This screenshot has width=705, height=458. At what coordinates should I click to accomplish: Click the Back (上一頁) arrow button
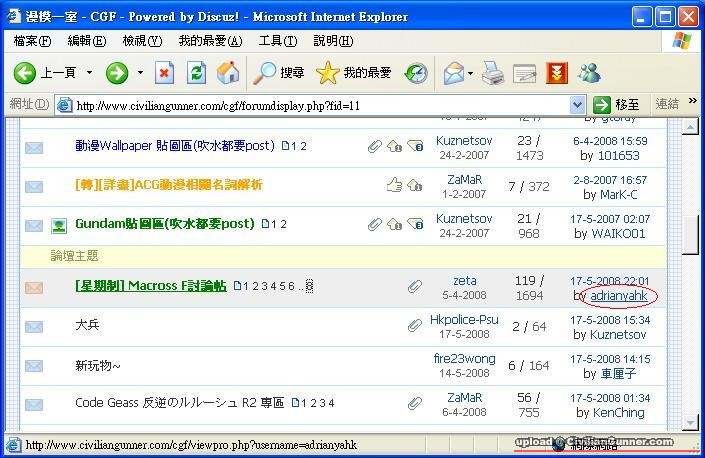46,73
